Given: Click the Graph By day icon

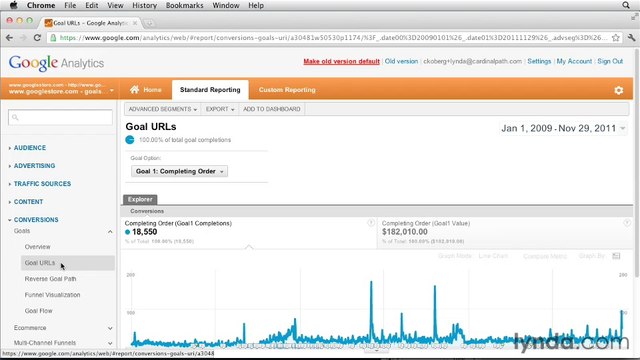Looking at the screenshot, I should (x=616, y=256).
